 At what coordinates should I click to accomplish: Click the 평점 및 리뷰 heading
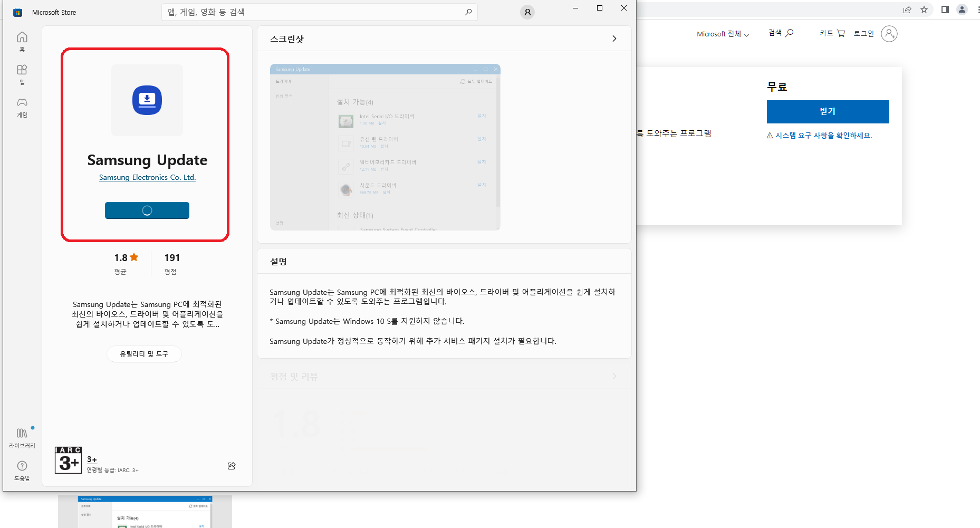click(x=294, y=377)
